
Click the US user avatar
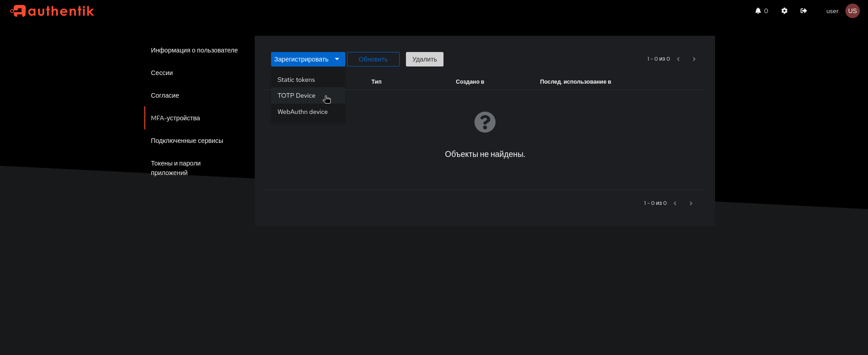852,11
